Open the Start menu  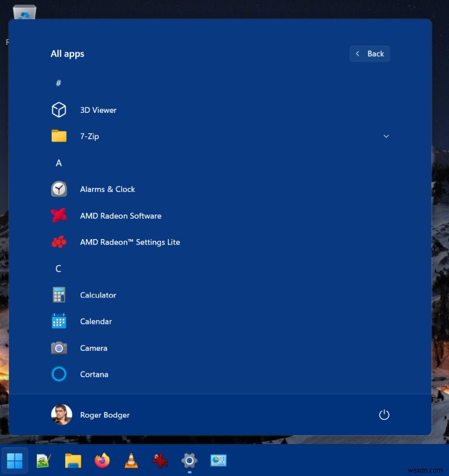click(15, 461)
